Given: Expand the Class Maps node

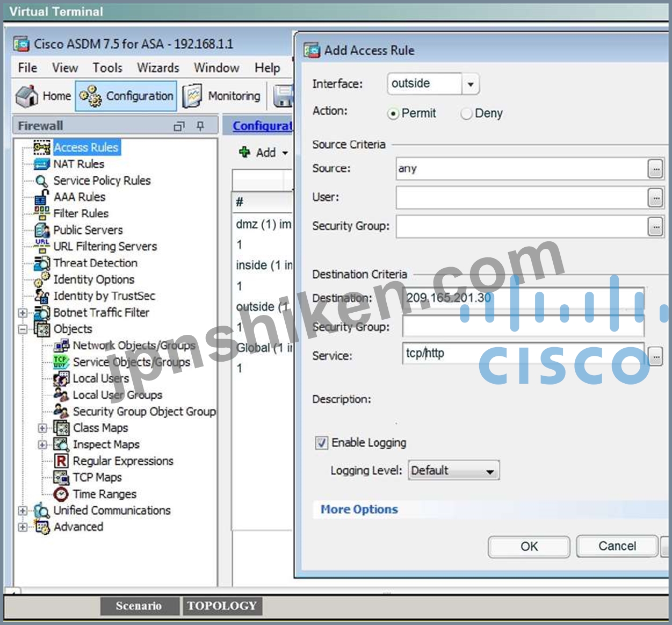Looking at the screenshot, I should (x=42, y=428).
